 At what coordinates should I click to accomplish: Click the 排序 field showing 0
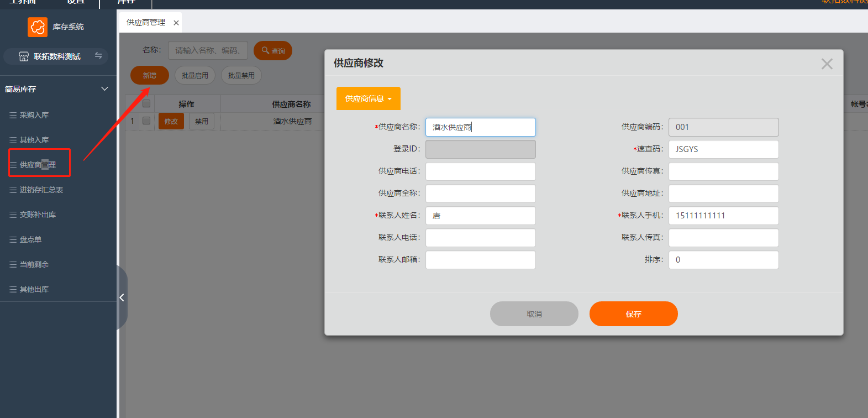(724, 260)
